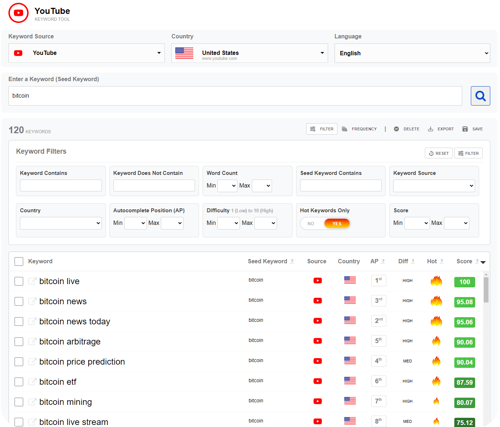Click help icon next to Score column

pyautogui.click(x=477, y=261)
